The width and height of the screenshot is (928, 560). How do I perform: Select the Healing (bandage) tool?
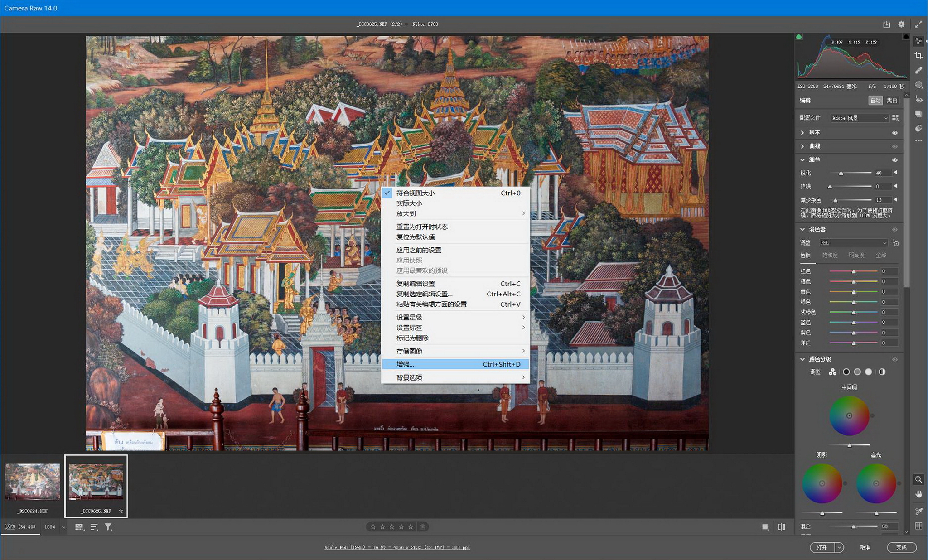[x=918, y=70]
